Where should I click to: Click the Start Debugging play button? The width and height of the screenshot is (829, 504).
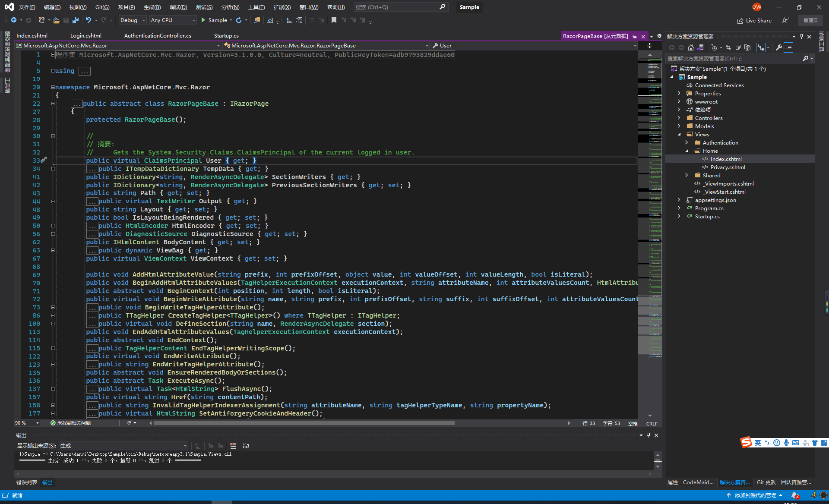click(203, 21)
